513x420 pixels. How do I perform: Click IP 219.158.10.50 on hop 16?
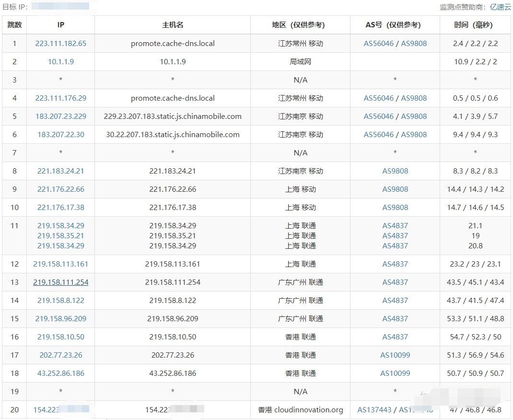tap(60, 337)
